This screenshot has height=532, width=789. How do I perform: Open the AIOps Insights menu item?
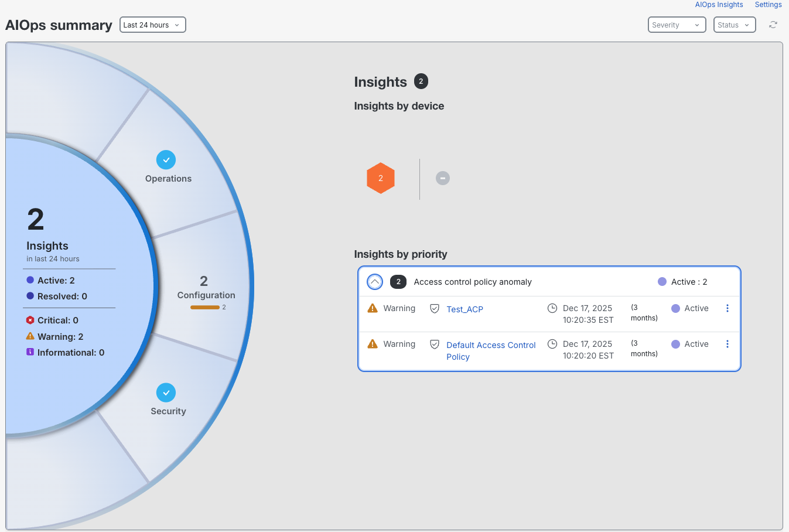tap(719, 5)
